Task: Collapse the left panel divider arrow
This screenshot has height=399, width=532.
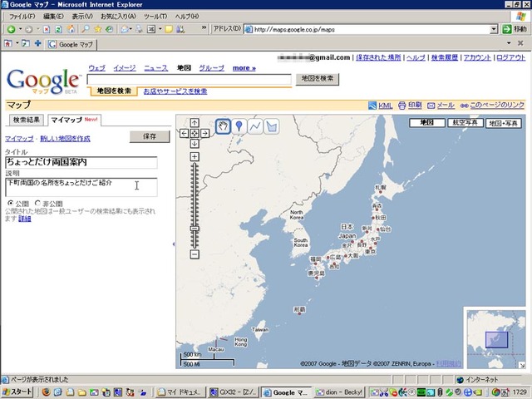Action: pyautogui.click(x=174, y=244)
